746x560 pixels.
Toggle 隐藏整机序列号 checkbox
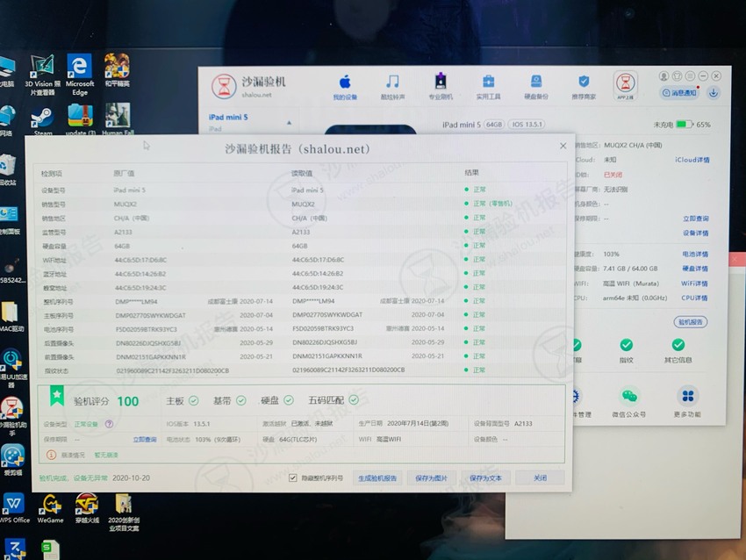[x=292, y=477]
